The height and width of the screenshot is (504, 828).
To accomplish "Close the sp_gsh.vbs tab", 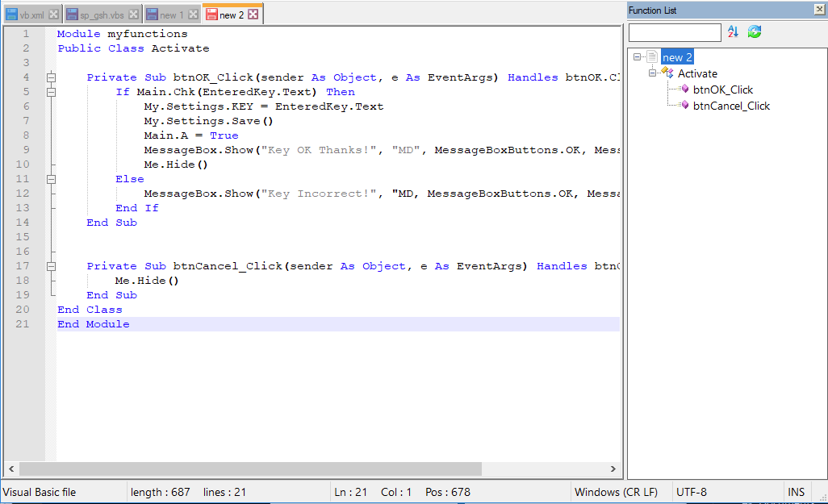I will [x=134, y=15].
